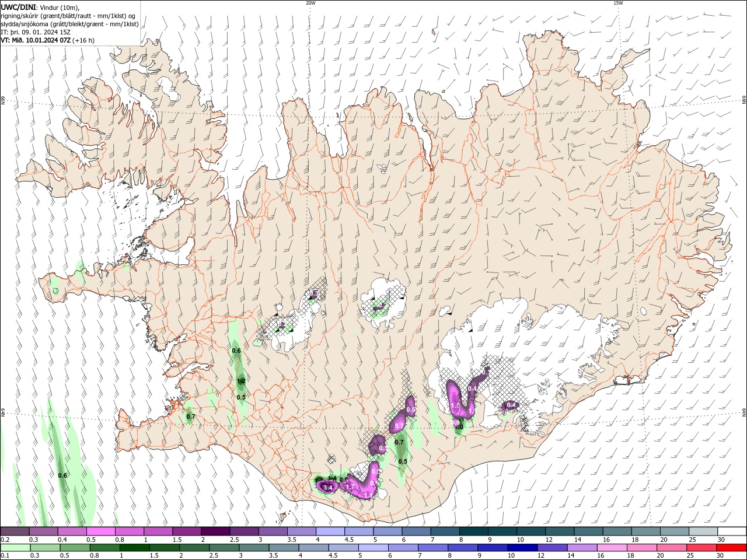Select rain scale swatch starting at 3
Viewport: 747px width, 560px height.
(x=253, y=548)
